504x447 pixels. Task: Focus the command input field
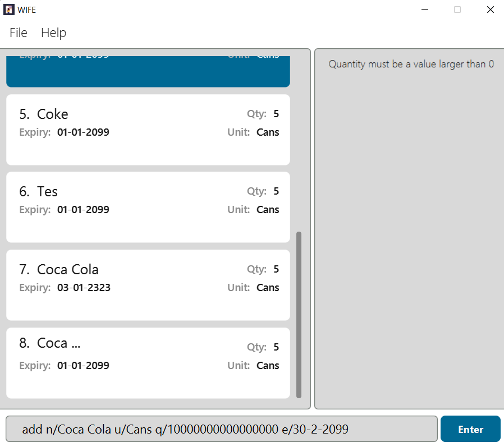click(x=222, y=429)
